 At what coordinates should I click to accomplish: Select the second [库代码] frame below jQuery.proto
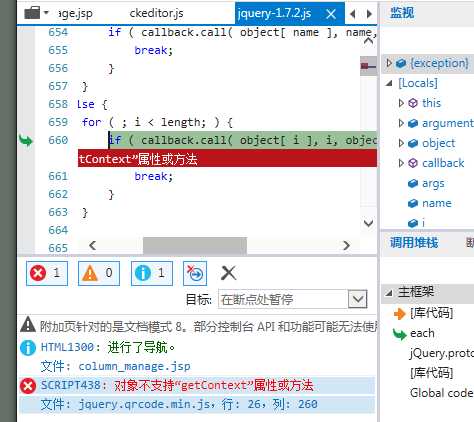coord(431,373)
